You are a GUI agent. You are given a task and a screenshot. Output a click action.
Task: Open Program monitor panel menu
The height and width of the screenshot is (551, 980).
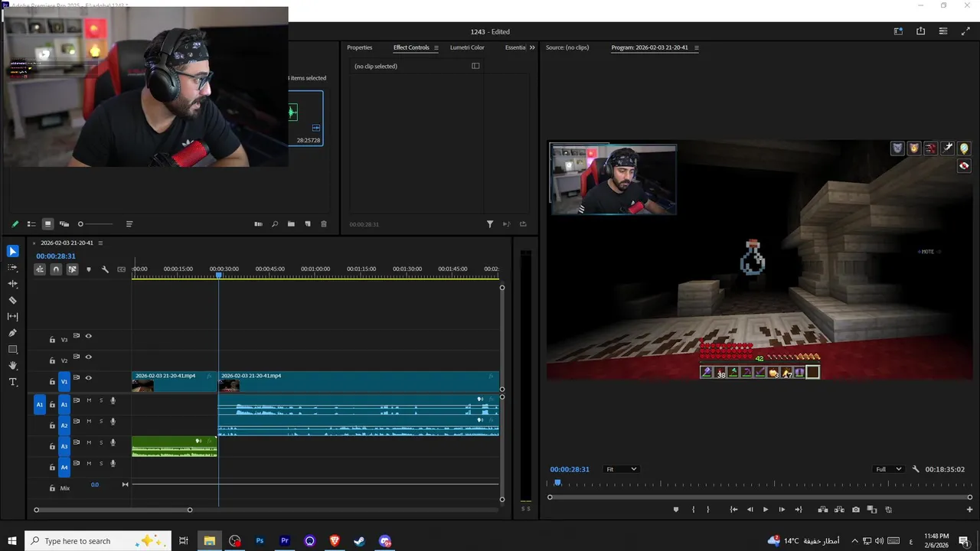coord(696,47)
